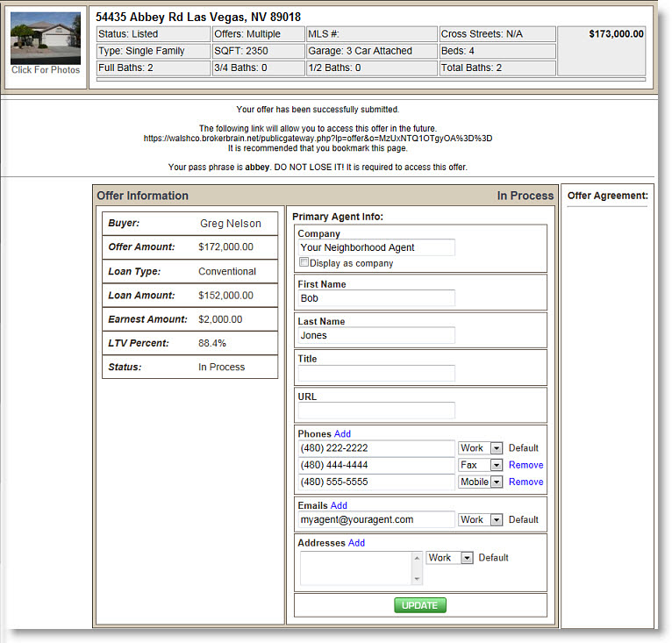Click the '1/2 Baths: 0' cell

click(x=372, y=68)
